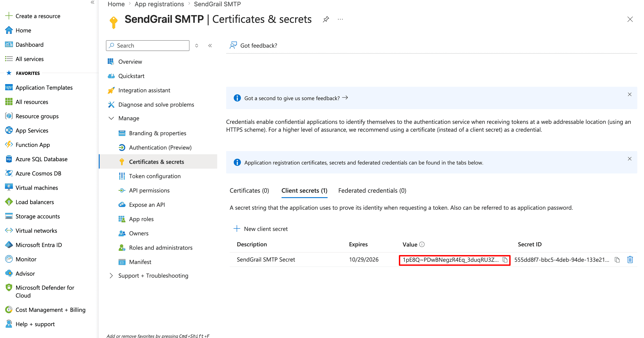This screenshot has height=338, width=644.
Task: Go to App registrations breadcrumb
Action: [159, 4]
